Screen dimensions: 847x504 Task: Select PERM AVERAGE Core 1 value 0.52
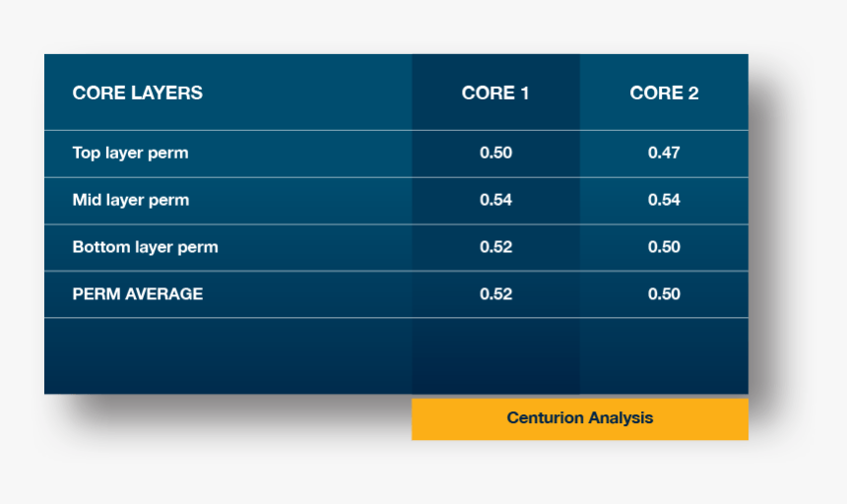click(x=495, y=294)
